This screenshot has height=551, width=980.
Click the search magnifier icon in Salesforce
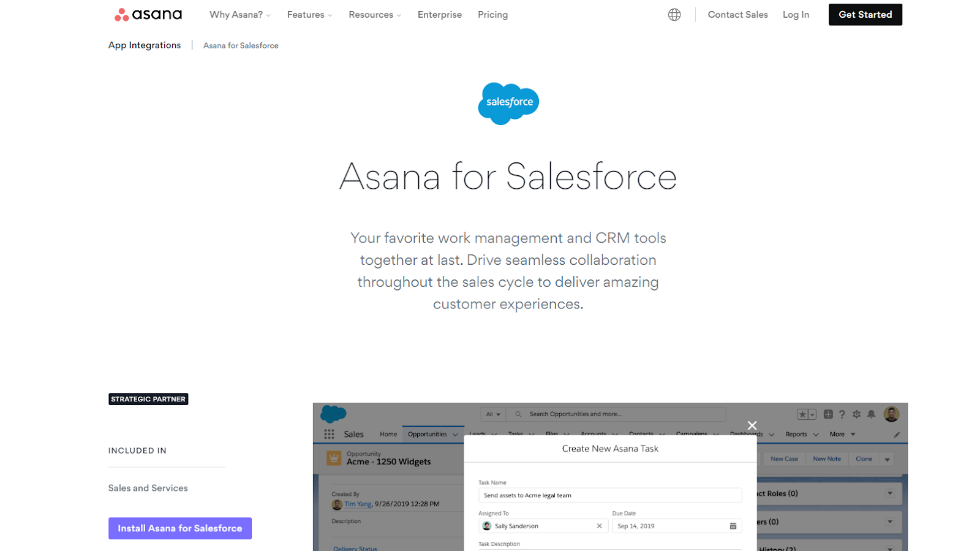(518, 414)
